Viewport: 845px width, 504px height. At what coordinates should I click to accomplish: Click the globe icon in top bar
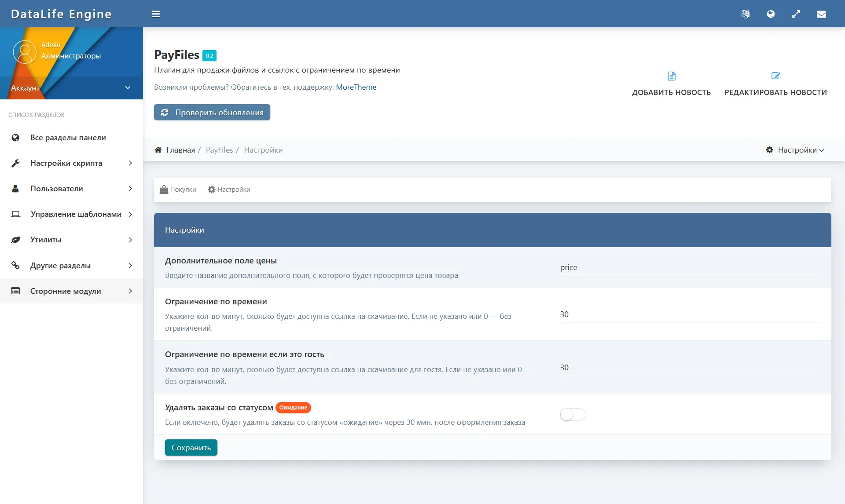coord(771,14)
